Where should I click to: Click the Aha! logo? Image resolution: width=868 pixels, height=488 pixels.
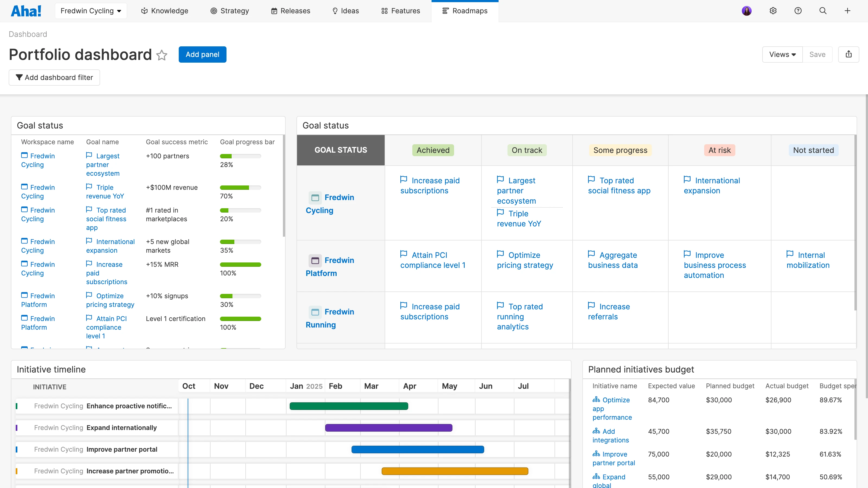(26, 11)
